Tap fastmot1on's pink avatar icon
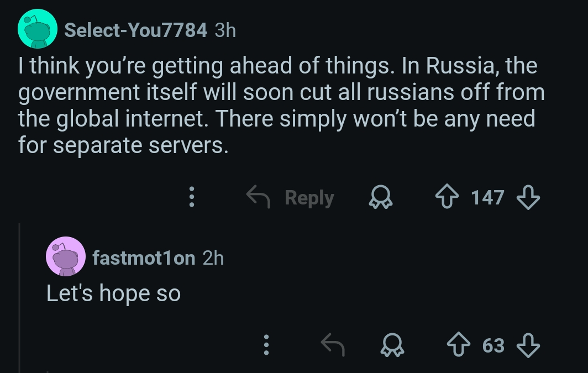Image resolution: width=588 pixels, height=373 pixels. point(65,257)
